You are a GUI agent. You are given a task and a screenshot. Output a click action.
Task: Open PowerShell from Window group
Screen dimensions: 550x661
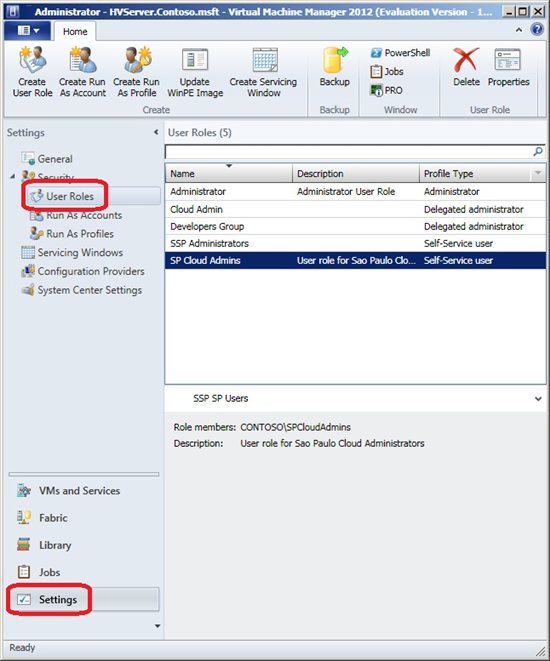click(400, 53)
